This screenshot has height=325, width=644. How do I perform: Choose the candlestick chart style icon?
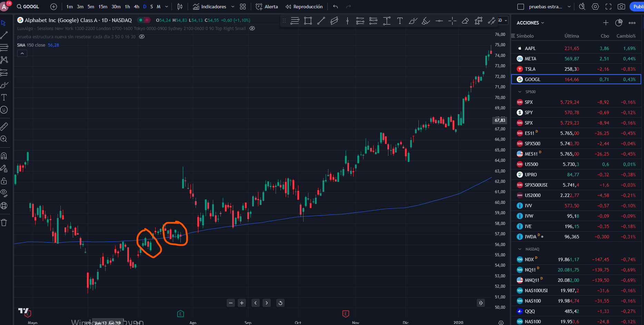tap(180, 7)
